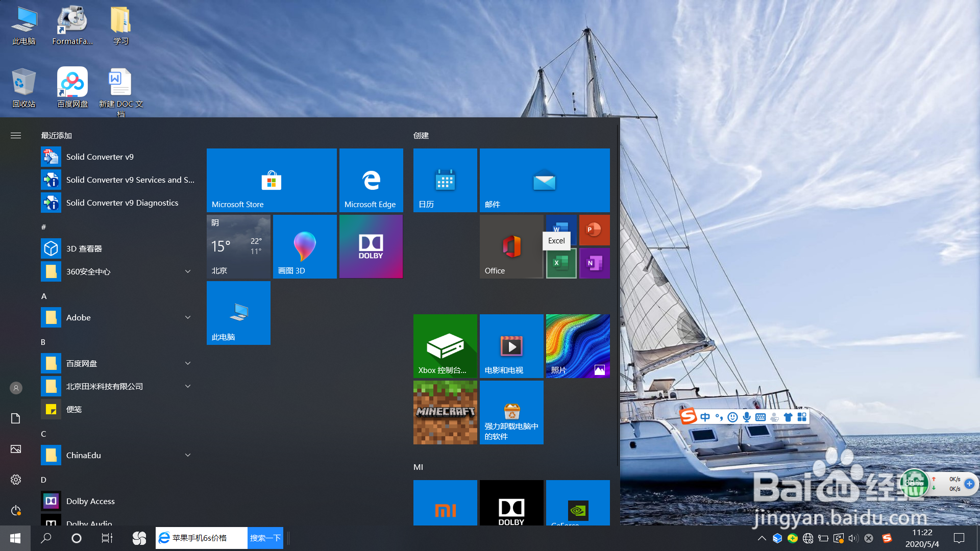The image size is (980, 551).
Task: Open Task View on taskbar
Action: 107,538
